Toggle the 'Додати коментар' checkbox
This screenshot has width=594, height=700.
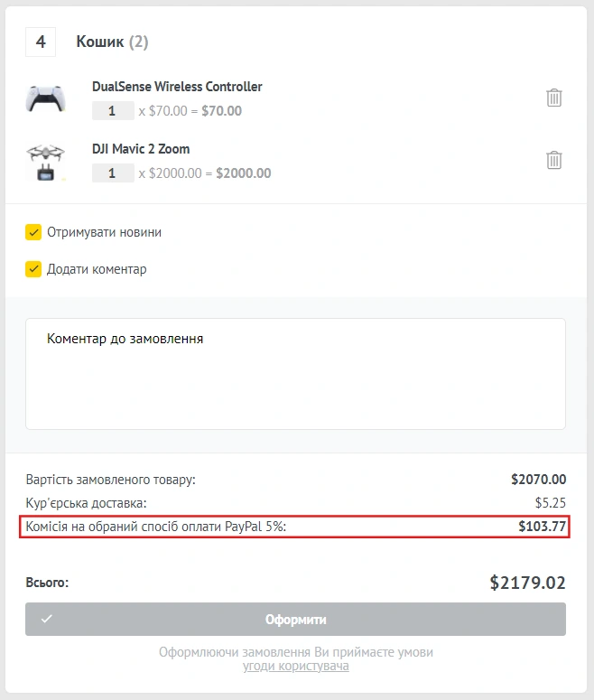coord(33,269)
